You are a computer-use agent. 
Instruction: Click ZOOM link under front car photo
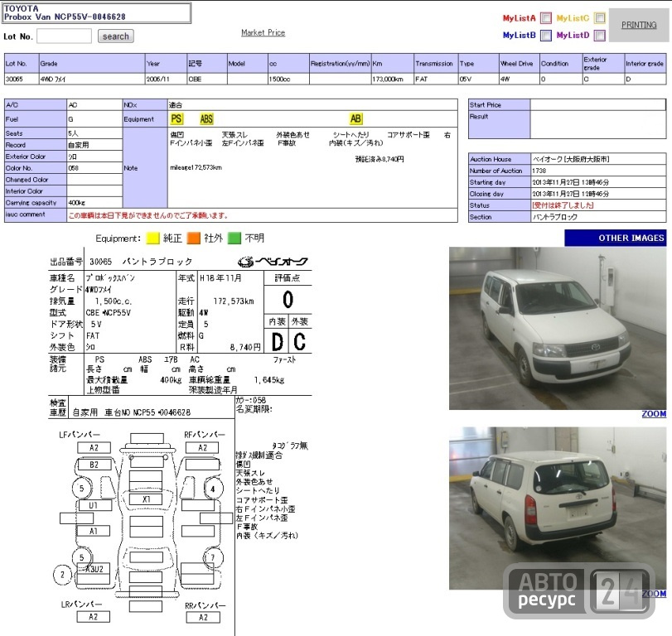pyautogui.click(x=654, y=414)
